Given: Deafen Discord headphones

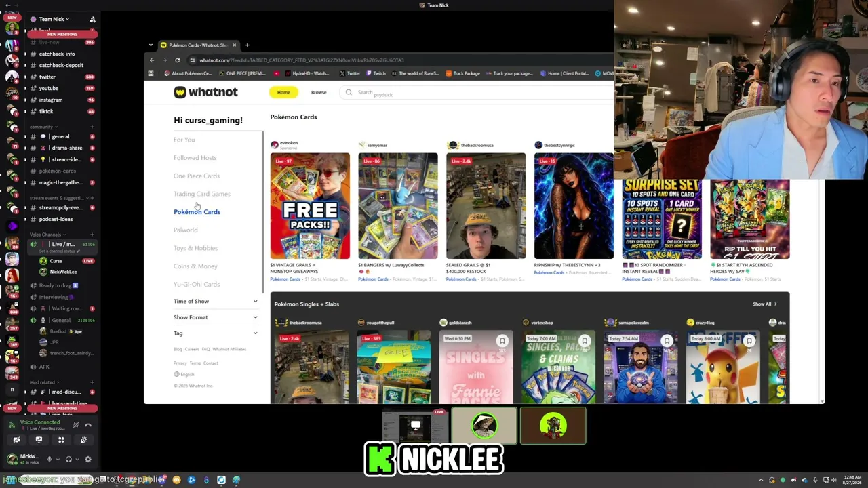Looking at the screenshot, I should click(68, 459).
